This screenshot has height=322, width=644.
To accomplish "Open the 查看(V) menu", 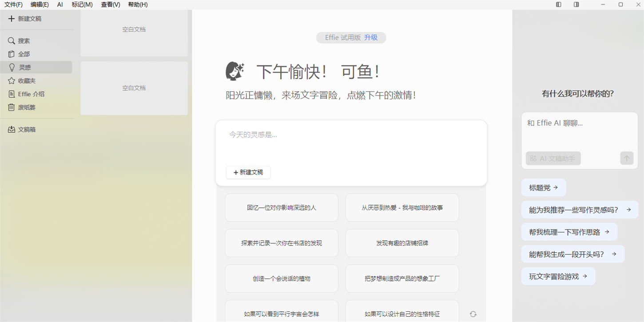I will [x=110, y=4].
